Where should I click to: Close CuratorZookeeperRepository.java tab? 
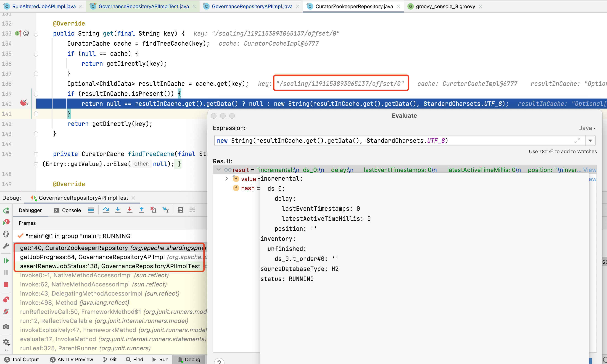pyautogui.click(x=398, y=6)
